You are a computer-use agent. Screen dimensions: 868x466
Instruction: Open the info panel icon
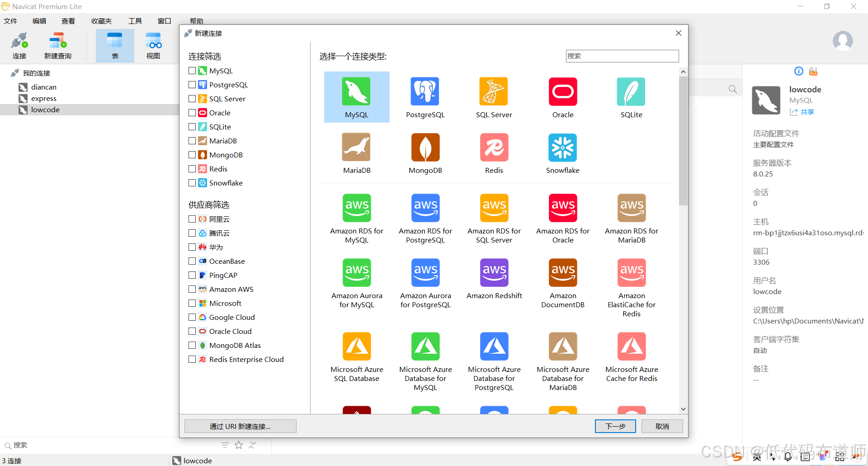pos(798,71)
